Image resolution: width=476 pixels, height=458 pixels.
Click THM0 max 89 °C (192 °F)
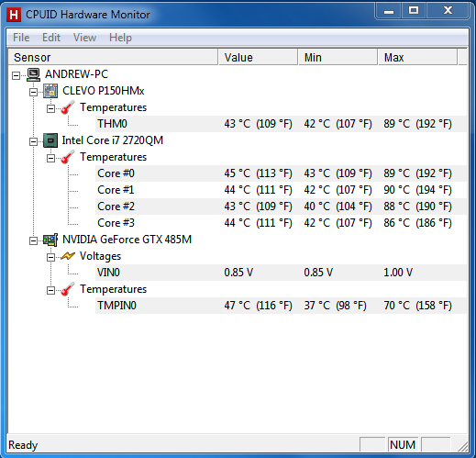tap(417, 124)
